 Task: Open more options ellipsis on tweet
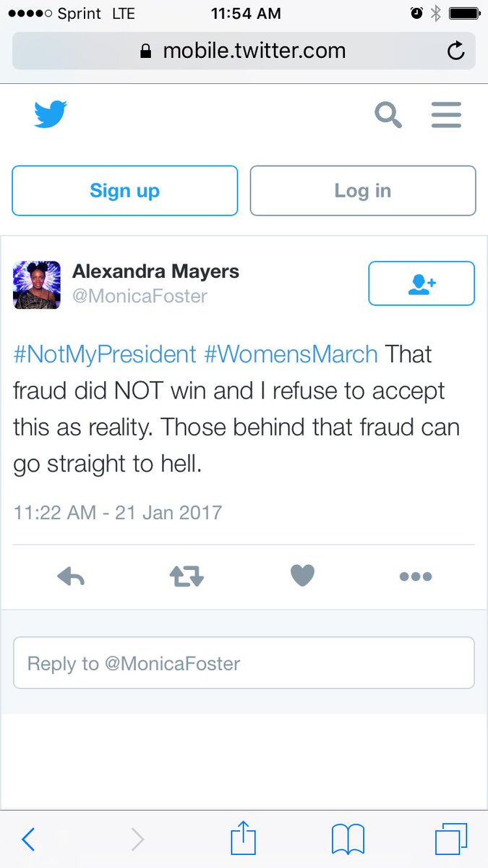coord(416,576)
